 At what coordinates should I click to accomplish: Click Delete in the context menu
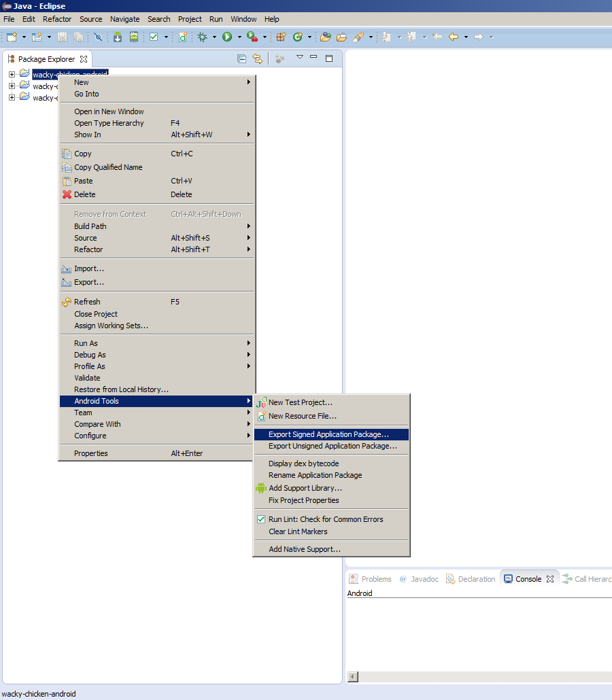tap(157, 194)
